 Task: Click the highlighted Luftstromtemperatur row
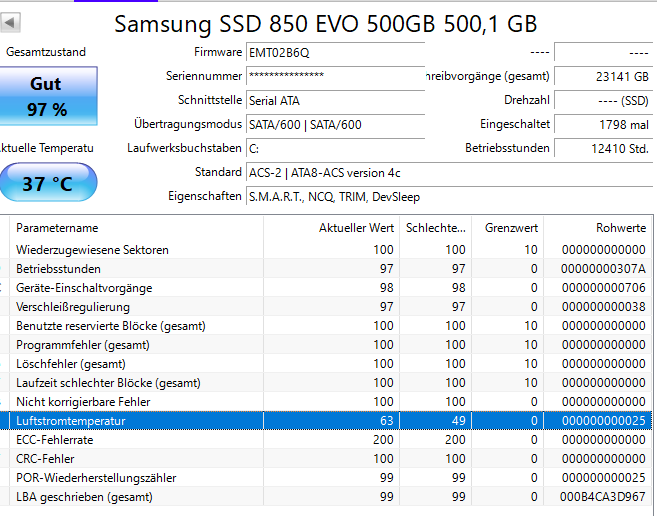coord(326,420)
